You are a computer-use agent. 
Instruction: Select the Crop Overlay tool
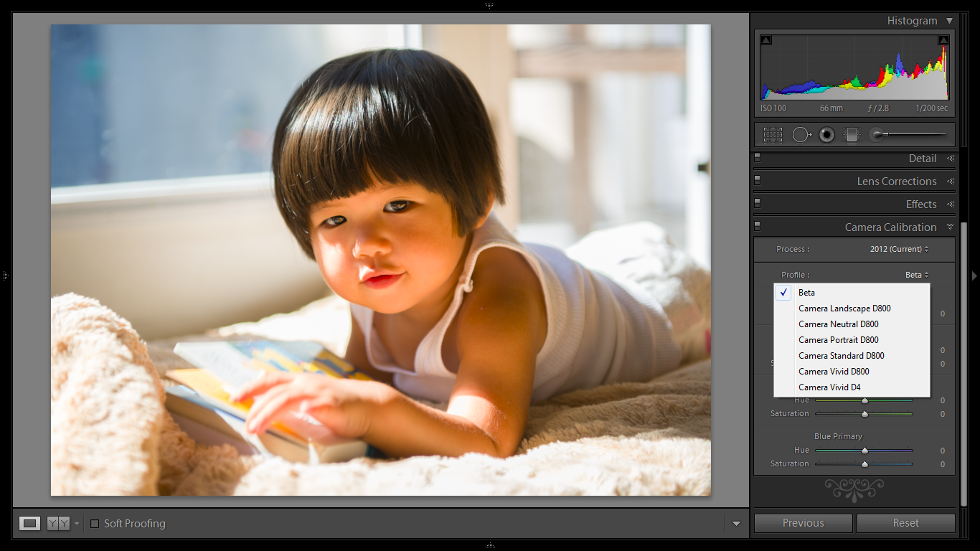(x=773, y=134)
